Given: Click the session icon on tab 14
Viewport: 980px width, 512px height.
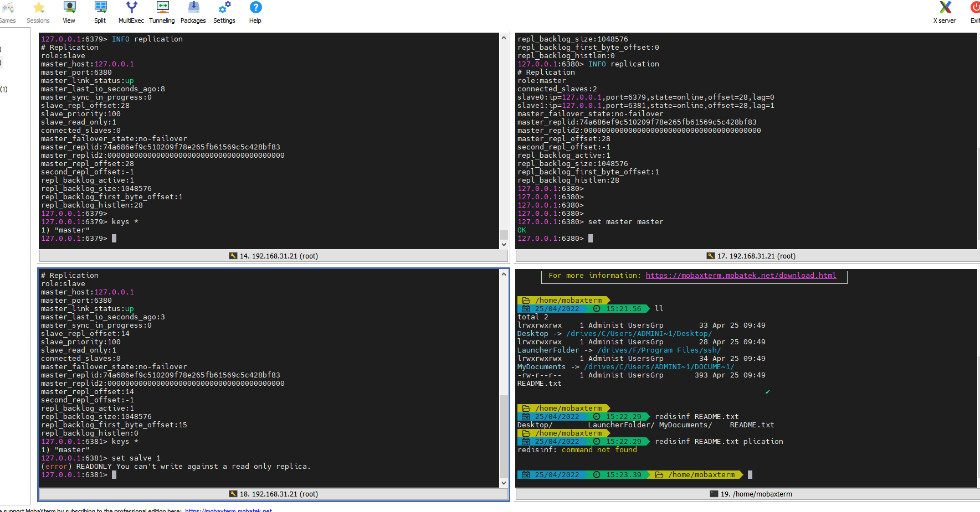Looking at the screenshot, I should (x=233, y=256).
